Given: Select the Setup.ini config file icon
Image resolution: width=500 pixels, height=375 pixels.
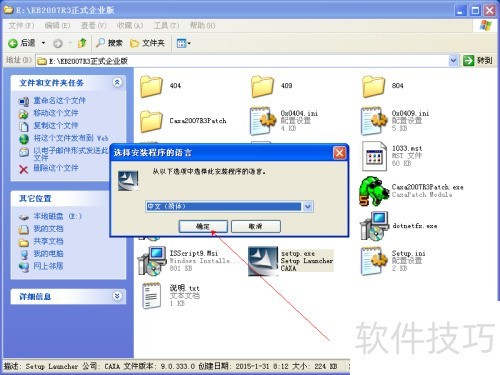Looking at the screenshot, I should 374,261.
